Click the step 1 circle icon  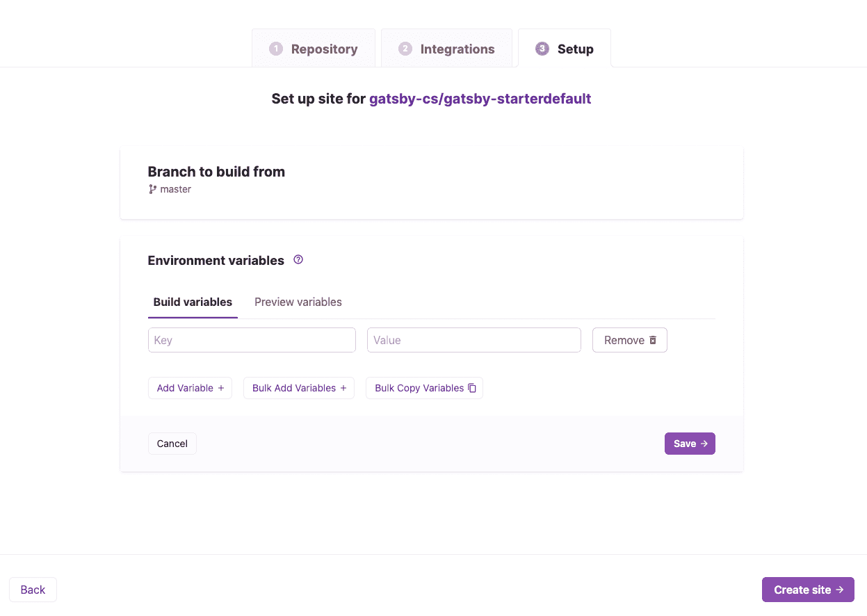pos(276,49)
